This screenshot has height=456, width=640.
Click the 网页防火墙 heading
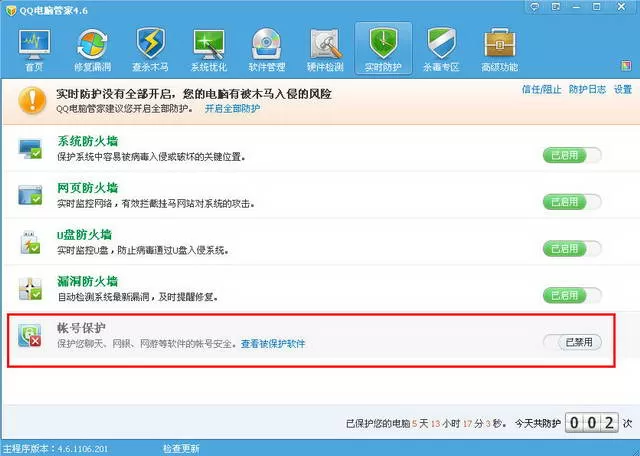[87, 188]
